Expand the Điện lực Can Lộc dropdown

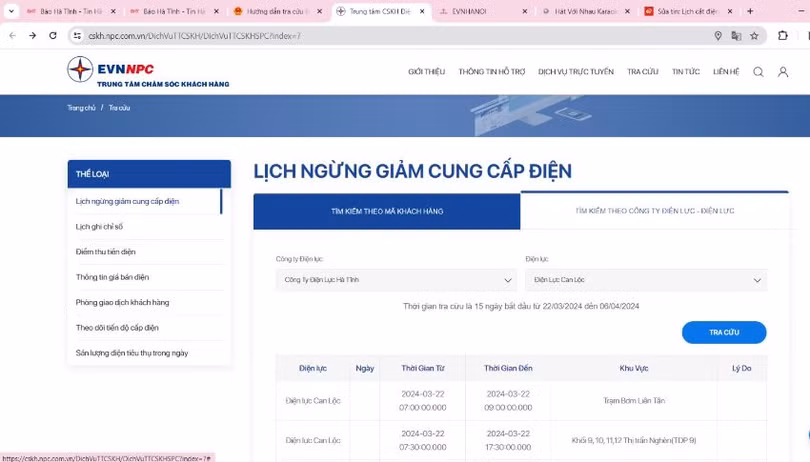pos(645,280)
